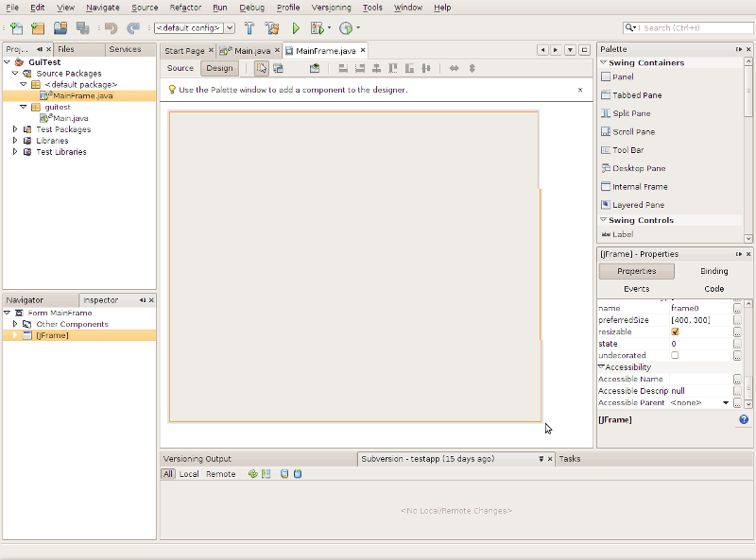Click the New File toolbar icon
Image resolution: width=756 pixels, height=560 pixels.
tap(16, 28)
